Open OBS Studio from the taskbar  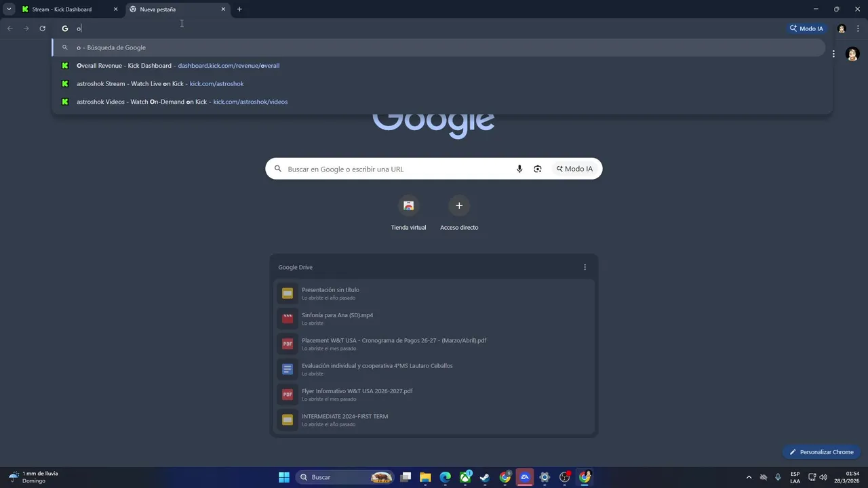tap(565, 477)
